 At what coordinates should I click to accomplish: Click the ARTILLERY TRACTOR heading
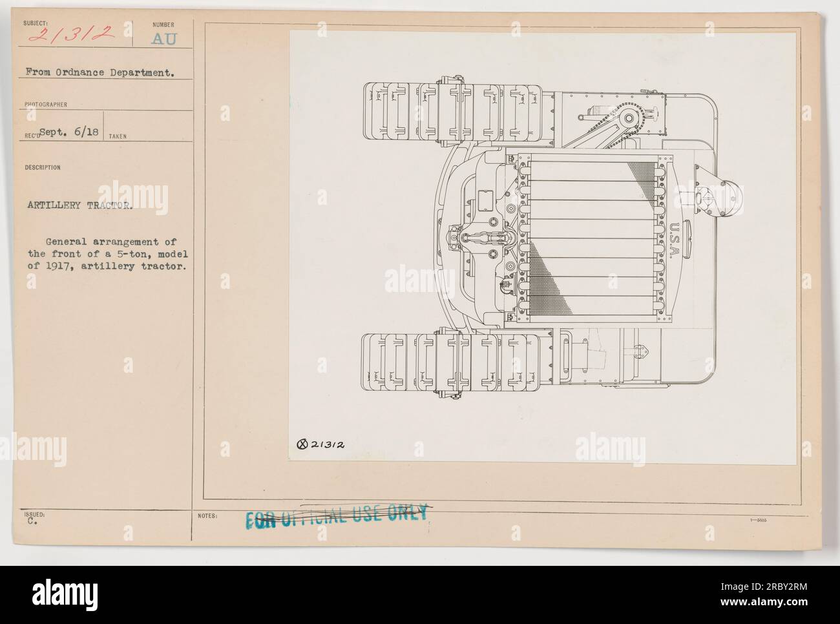point(80,207)
